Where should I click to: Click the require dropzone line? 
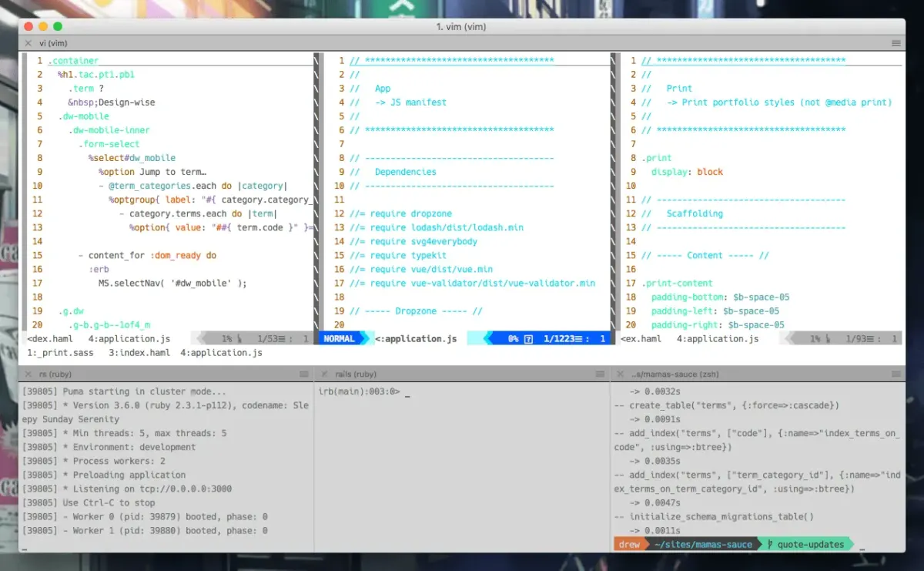pos(401,213)
